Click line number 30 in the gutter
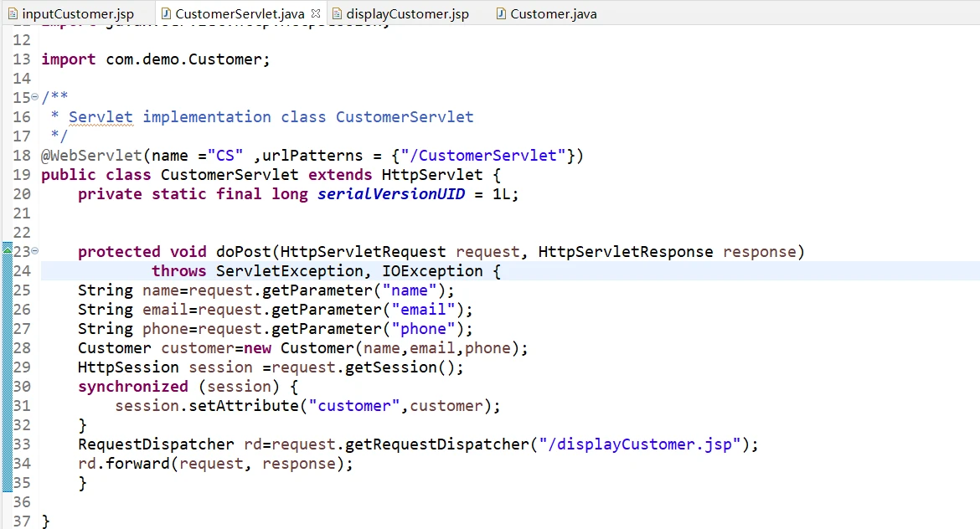Screen dimensions: 980x529 (21, 387)
